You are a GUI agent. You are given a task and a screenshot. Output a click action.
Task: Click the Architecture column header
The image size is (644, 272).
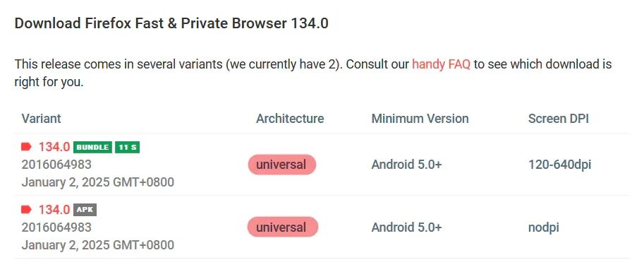pyautogui.click(x=290, y=119)
